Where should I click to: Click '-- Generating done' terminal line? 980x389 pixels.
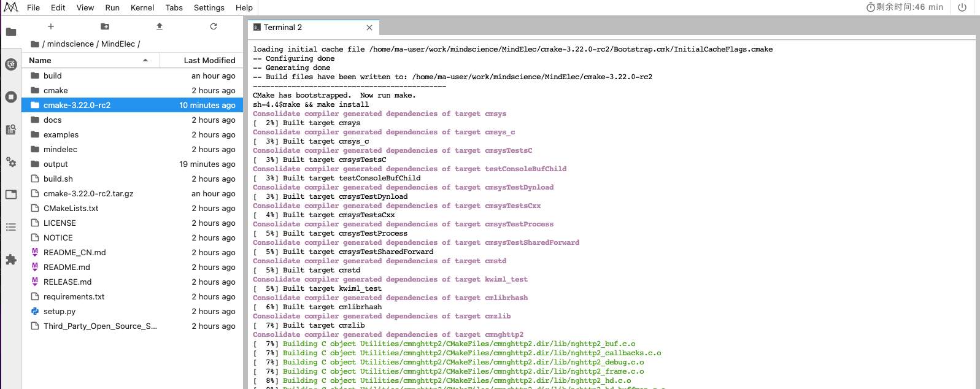pos(291,67)
